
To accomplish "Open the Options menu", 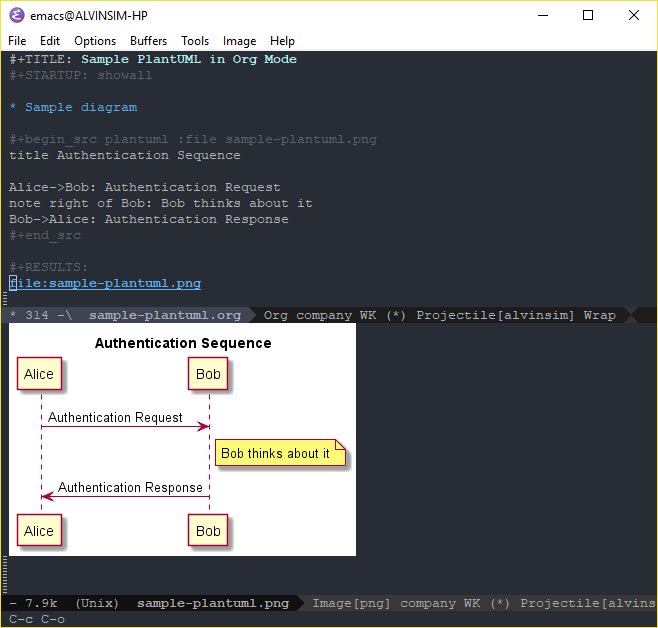I will (x=95, y=41).
